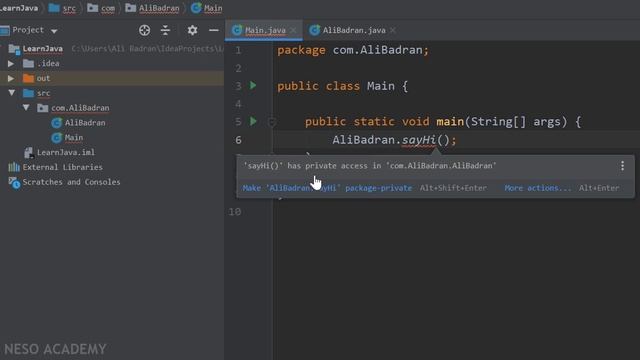Select LearnJava.iml file
Image resolution: width=640 pixels, height=360 pixels.
click(66, 152)
